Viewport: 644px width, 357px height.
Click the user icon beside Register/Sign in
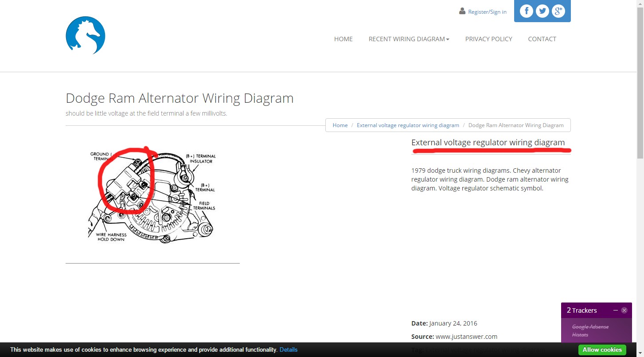tap(462, 11)
